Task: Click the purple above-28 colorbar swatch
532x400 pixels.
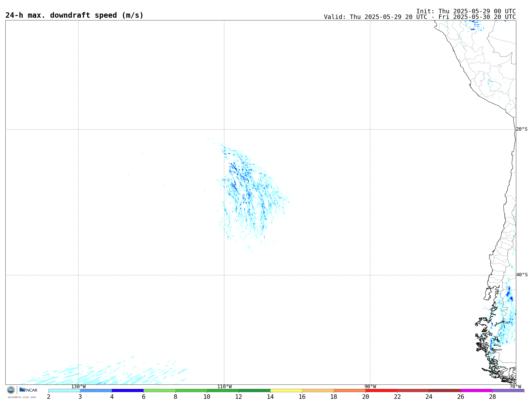Action: tap(508, 391)
